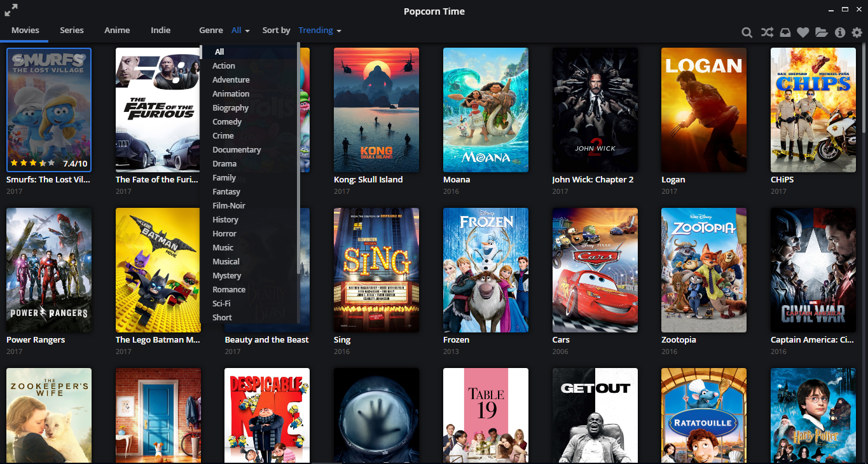
Task: Click the Kong: Skull Island title text
Action: (x=368, y=180)
